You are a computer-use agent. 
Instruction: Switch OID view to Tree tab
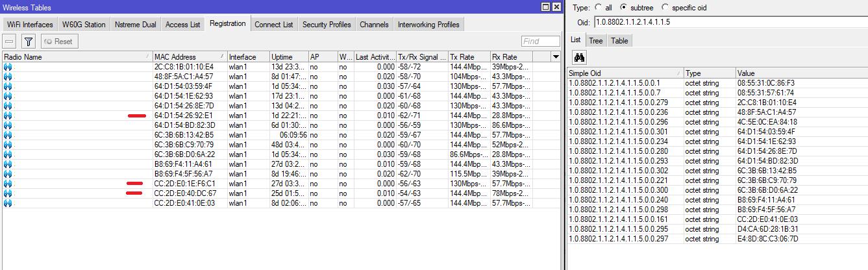pyautogui.click(x=596, y=40)
